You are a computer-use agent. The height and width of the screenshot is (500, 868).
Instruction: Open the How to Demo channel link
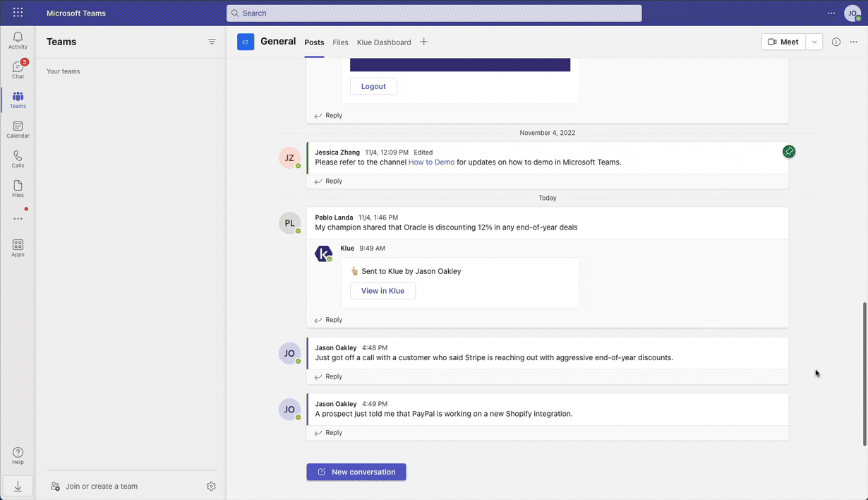(x=431, y=162)
